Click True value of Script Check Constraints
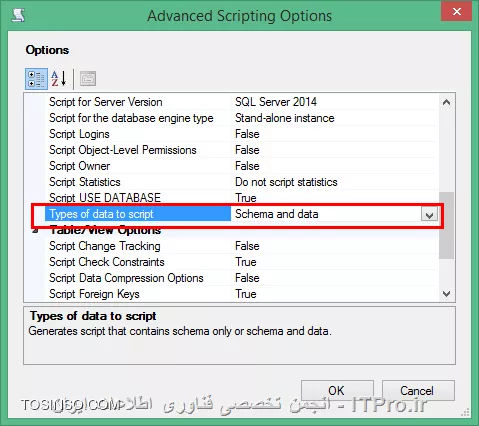Viewport: 479px width, 426px height. (246, 262)
